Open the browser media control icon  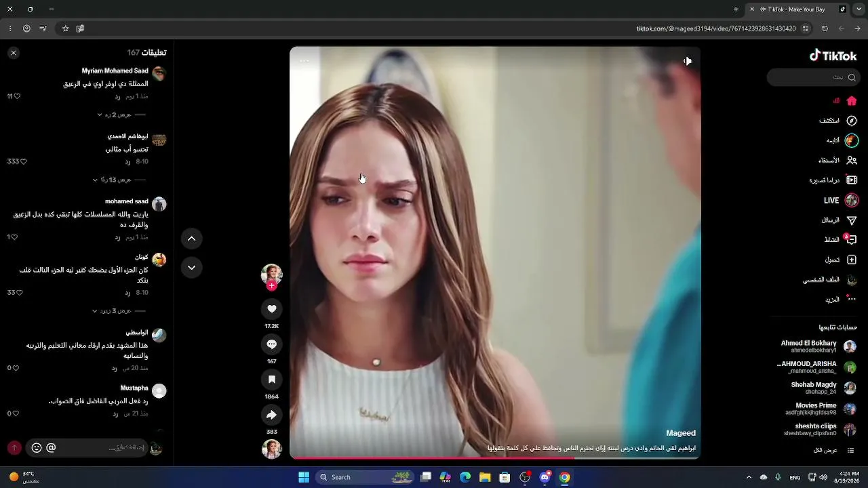click(43, 28)
